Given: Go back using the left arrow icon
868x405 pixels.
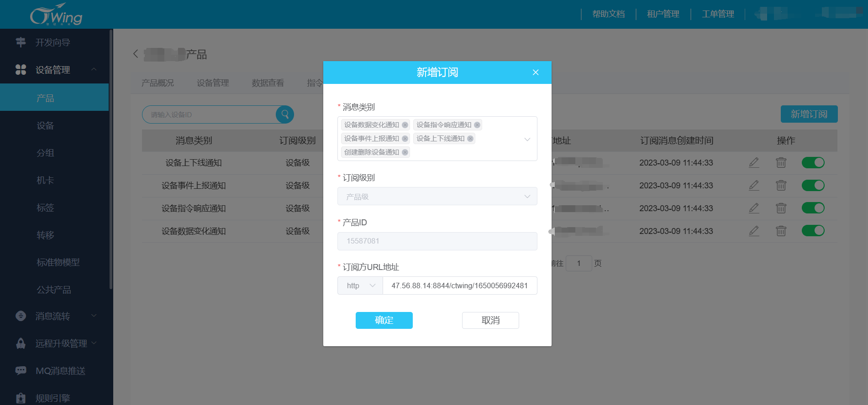Looking at the screenshot, I should [x=136, y=54].
